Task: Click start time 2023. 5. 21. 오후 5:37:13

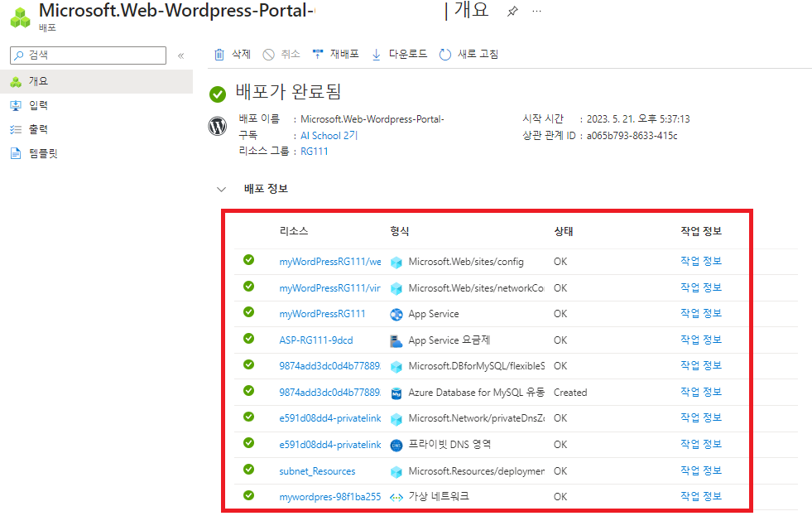Action: [638, 119]
